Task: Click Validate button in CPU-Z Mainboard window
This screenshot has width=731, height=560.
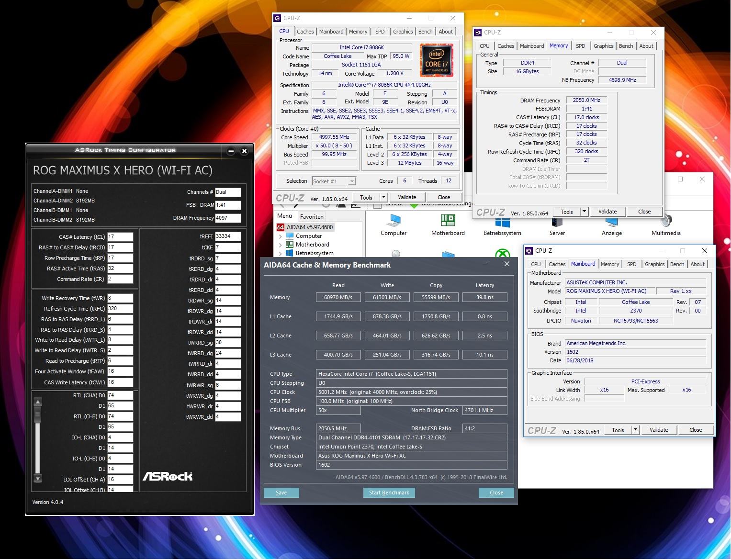Action: click(x=659, y=430)
